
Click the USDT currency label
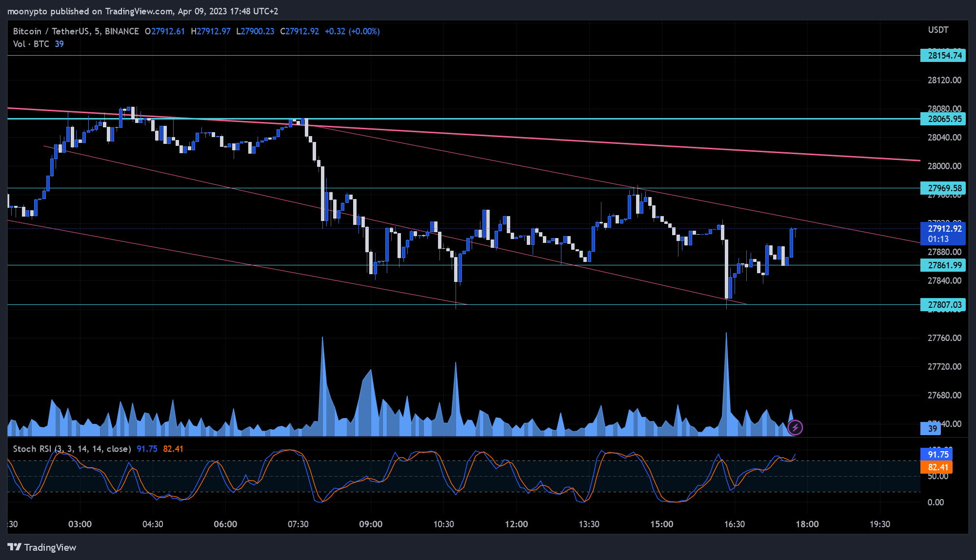click(x=938, y=30)
